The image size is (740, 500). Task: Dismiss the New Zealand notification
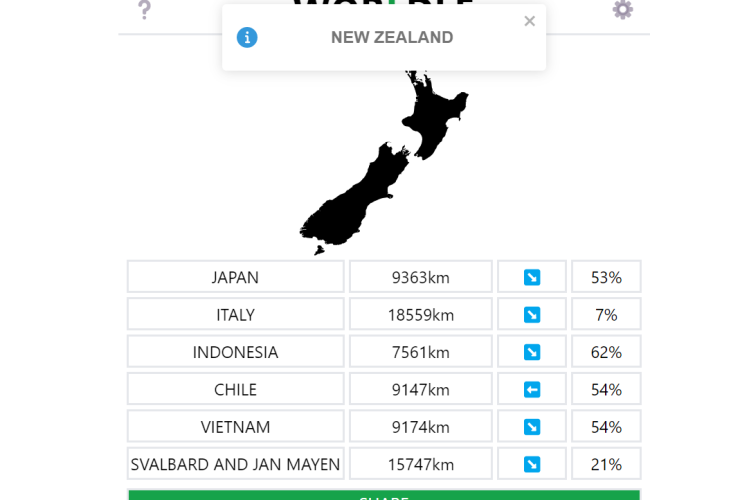coord(529,21)
